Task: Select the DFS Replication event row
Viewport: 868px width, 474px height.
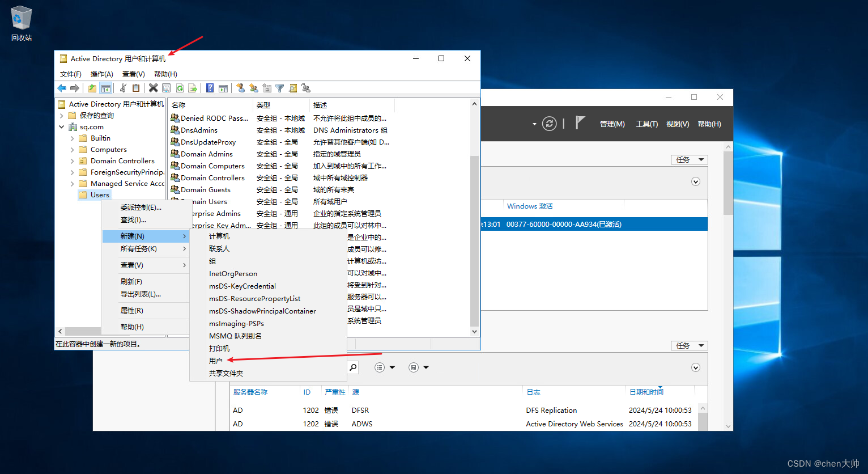Action: (463, 410)
